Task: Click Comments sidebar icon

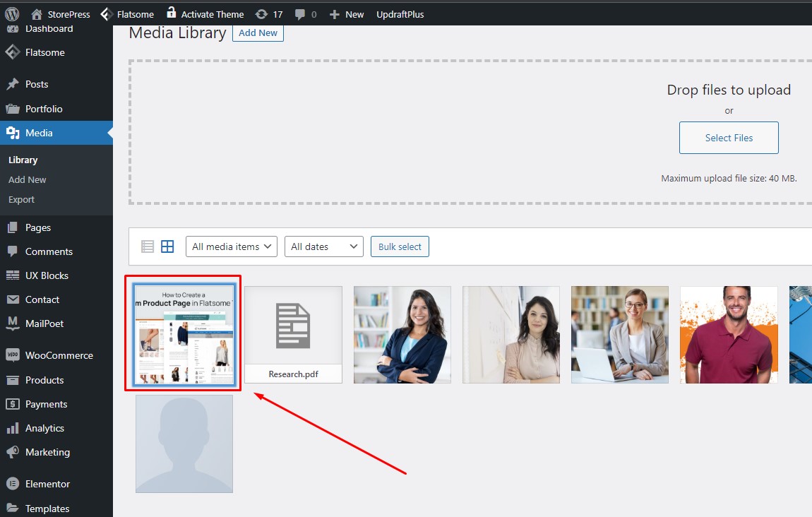Action: pos(13,251)
